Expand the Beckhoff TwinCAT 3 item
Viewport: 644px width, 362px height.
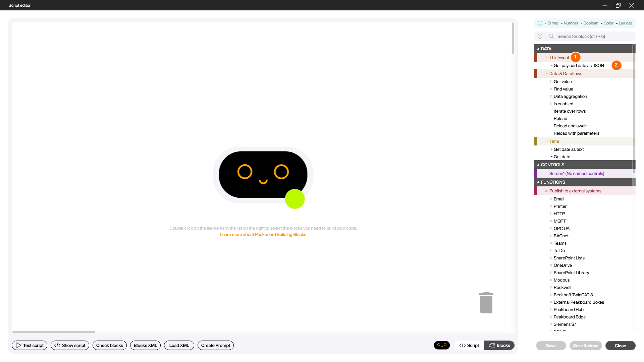tap(551, 295)
